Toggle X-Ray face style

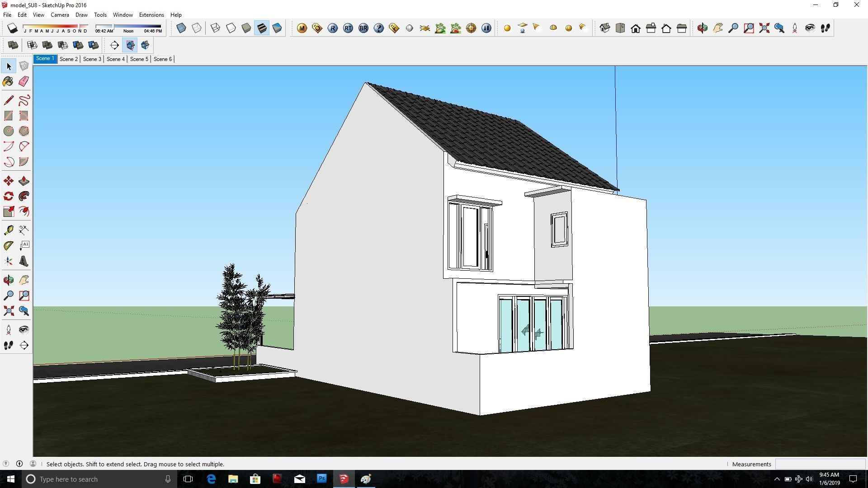181,28
